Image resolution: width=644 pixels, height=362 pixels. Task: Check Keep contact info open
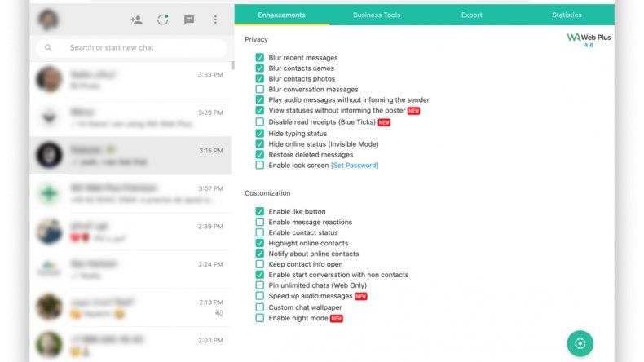(259, 264)
